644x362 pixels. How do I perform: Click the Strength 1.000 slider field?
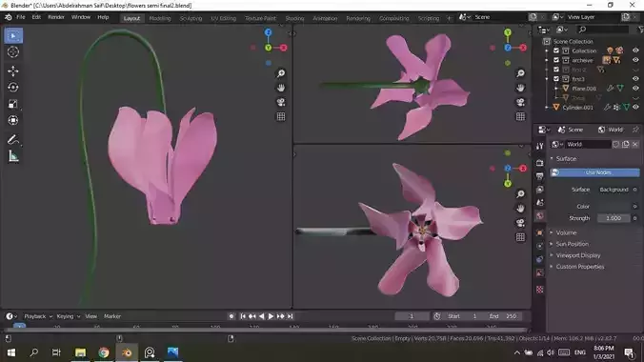pyautogui.click(x=614, y=218)
